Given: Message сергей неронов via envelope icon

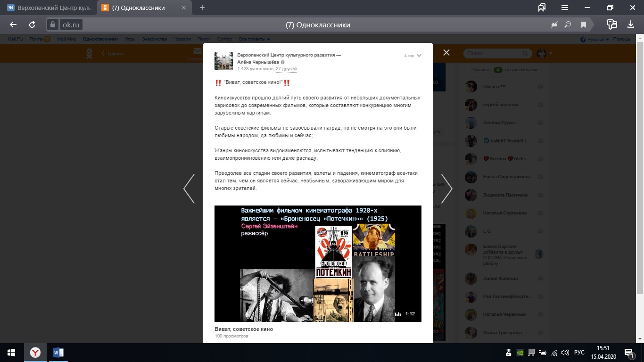Looking at the screenshot, I should click(x=540, y=105).
